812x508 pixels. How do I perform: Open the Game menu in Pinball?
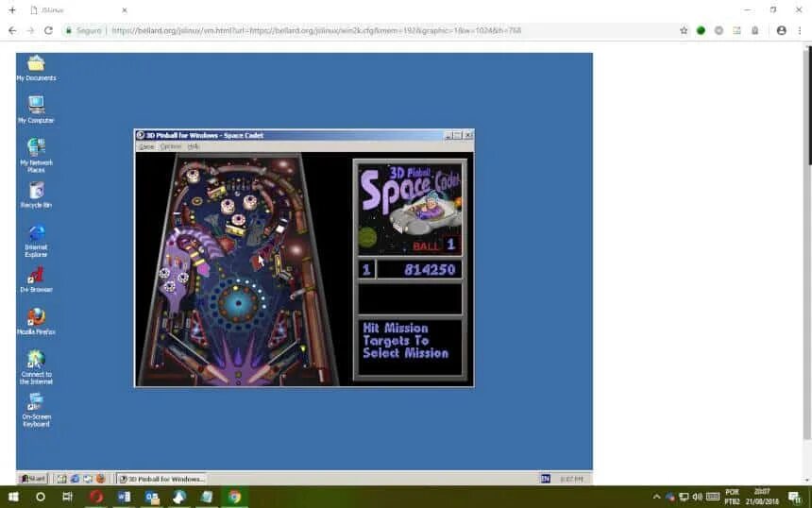(x=146, y=147)
